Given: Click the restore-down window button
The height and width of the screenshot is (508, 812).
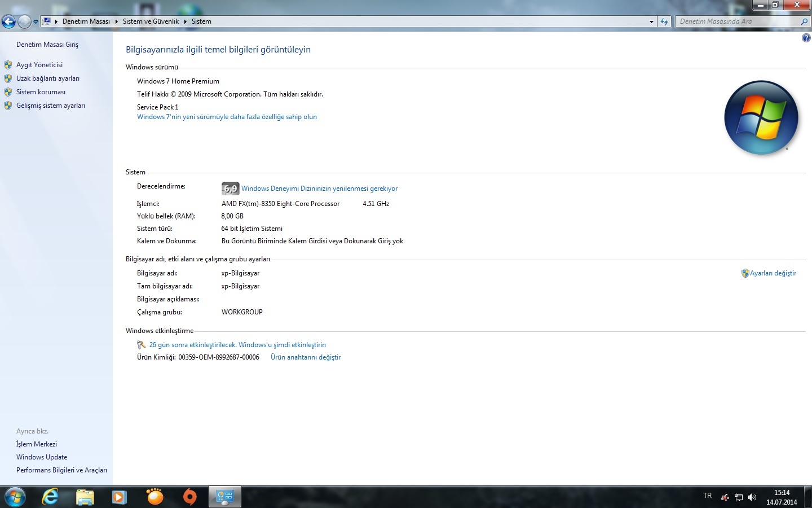Looking at the screenshot, I should tap(776, 5).
